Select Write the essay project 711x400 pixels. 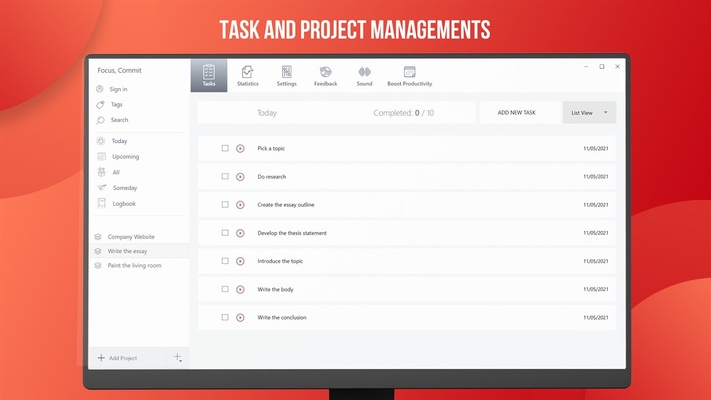tap(127, 251)
